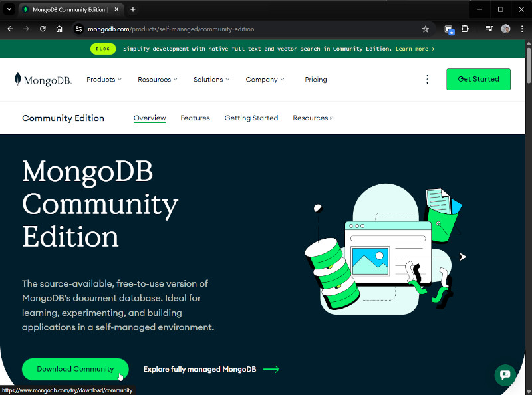The height and width of the screenshot is (395, 532).
Task: Reload the page using the refresh icon
Action: [x=43, y=29]
